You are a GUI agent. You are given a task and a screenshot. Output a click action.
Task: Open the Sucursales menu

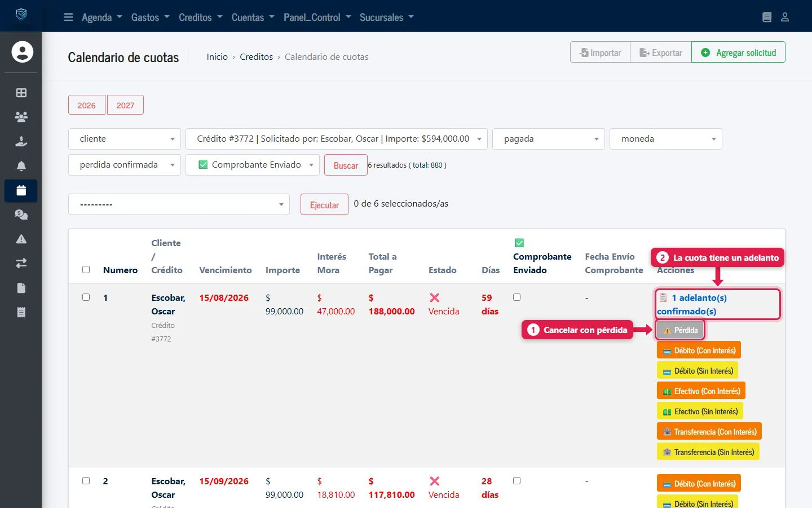[387, 17]
